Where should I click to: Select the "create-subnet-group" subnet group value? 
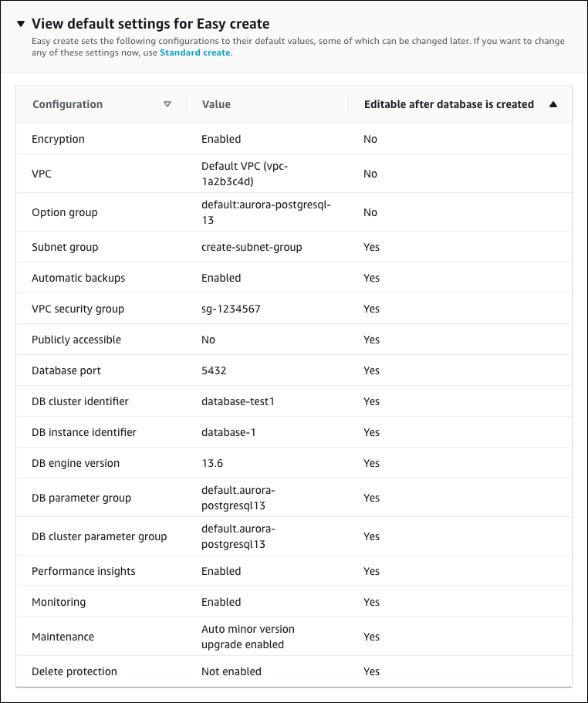(253, 247)
